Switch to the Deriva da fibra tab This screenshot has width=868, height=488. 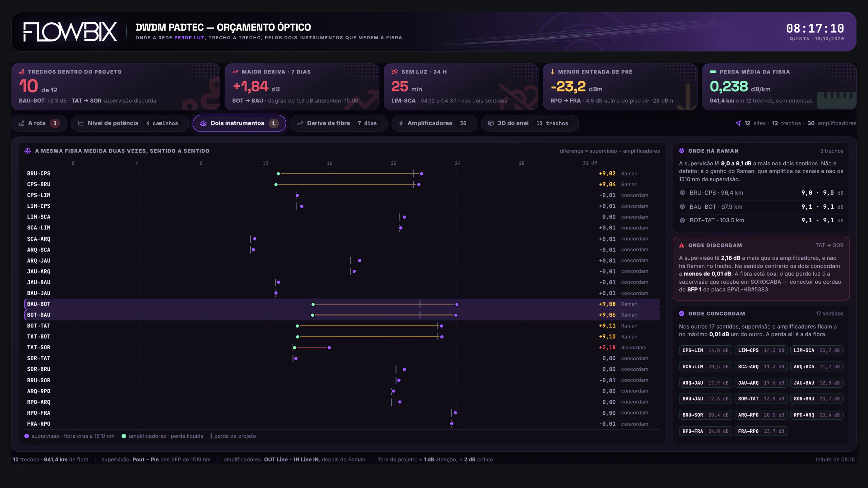pos(338,123)
